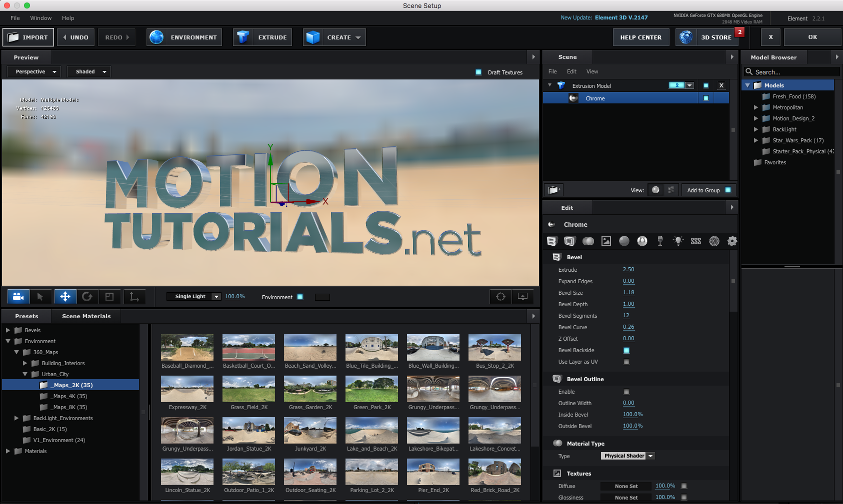Select the Jordan_Statue_2K thumbnail
This screenshot has width=843, height=504.
tap(248, 430)
